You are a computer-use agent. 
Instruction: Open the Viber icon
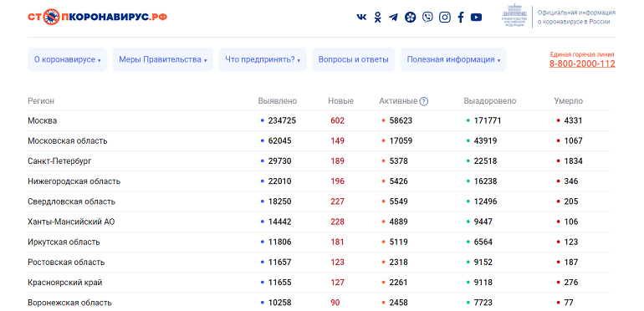click(427, 18)
